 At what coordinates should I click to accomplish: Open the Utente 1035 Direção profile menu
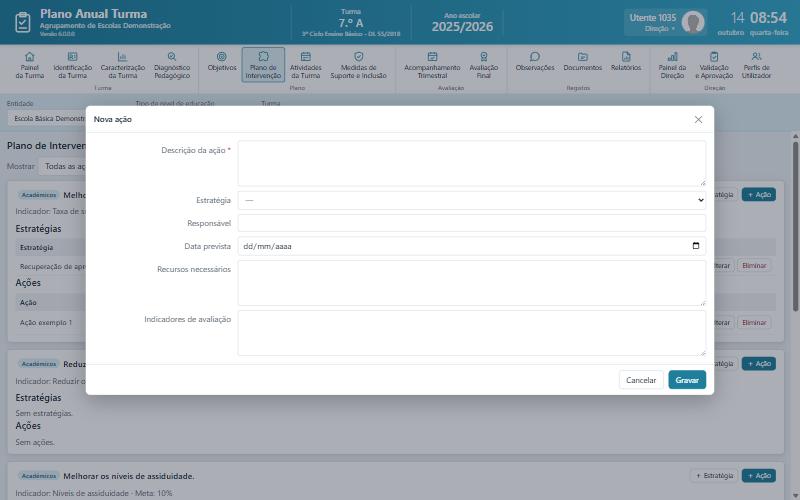point(665,22)
